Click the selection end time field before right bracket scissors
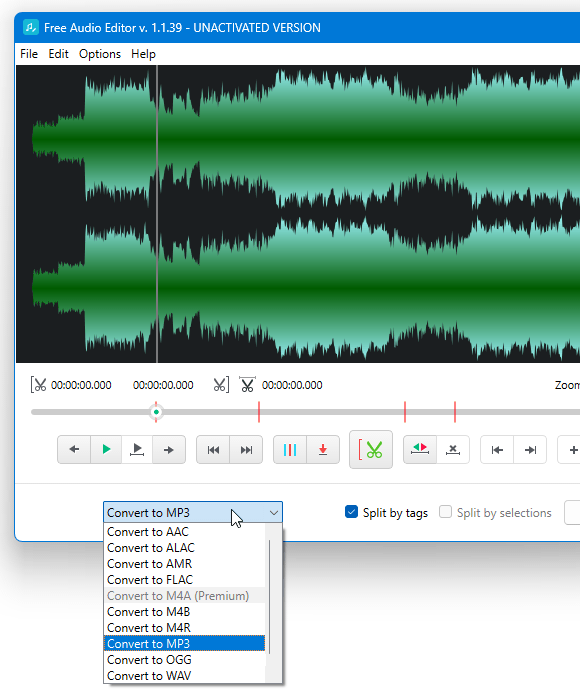 (x=163, y=385)
